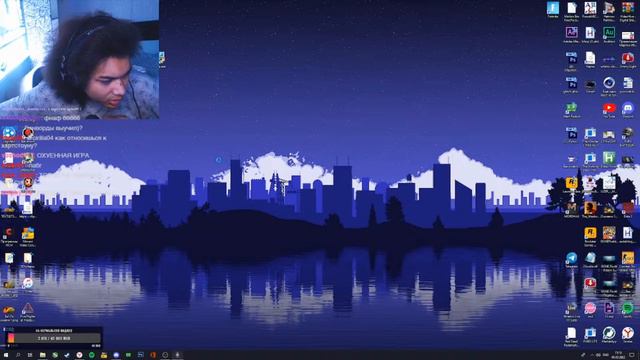Image resolution: width=640 pixels, height=360 pixels.
Task: Open Discord from the taskbar
Action: click(x=116, y=355)
